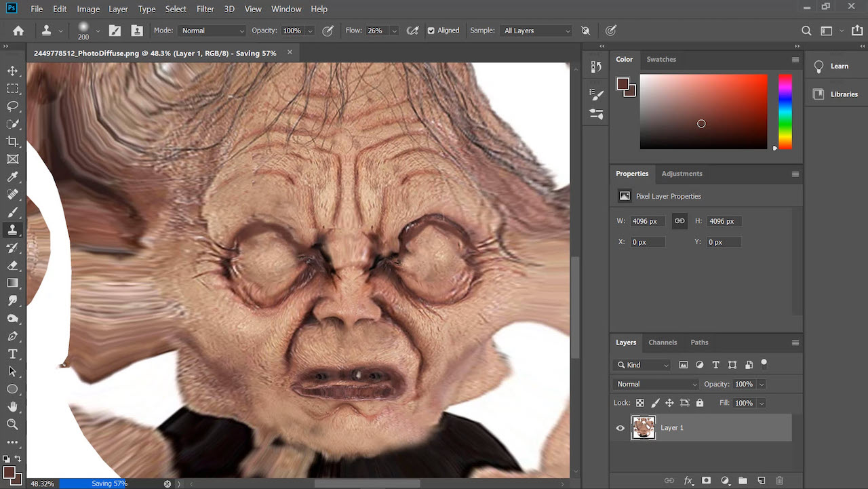Click the rainbow hue slider strip

point(785,112)
